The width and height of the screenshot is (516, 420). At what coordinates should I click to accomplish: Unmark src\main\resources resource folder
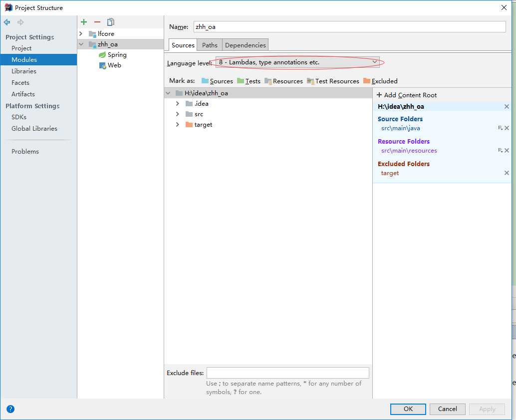tap(507, 150)
